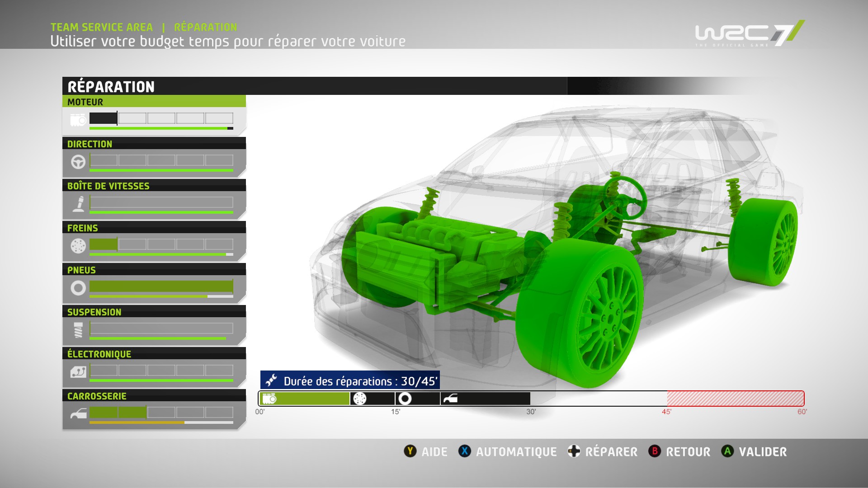This screenshot has height=488, width=868.
Task: Click the steering wheel icon under Direction
Action: point(78,162)
